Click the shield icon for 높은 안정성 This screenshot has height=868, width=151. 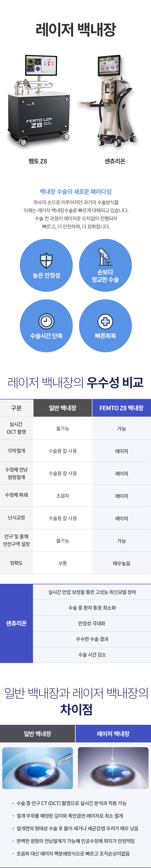46,260
